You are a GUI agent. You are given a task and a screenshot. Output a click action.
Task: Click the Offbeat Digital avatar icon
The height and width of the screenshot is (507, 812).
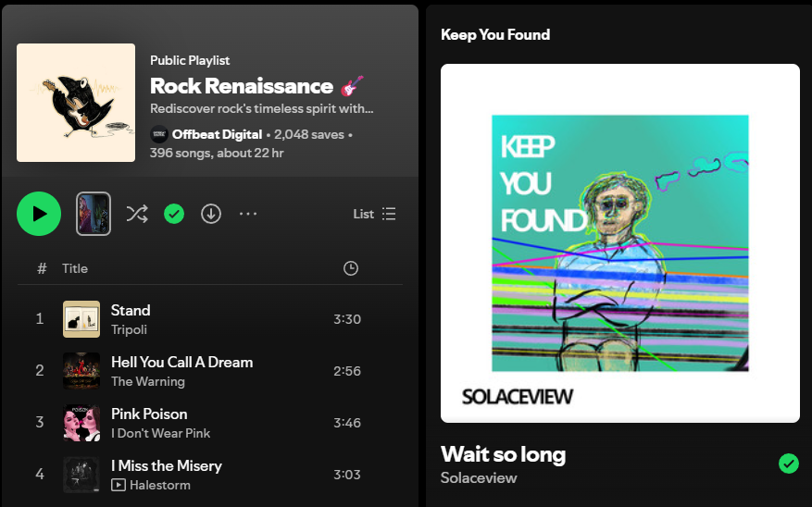[159, 134]
